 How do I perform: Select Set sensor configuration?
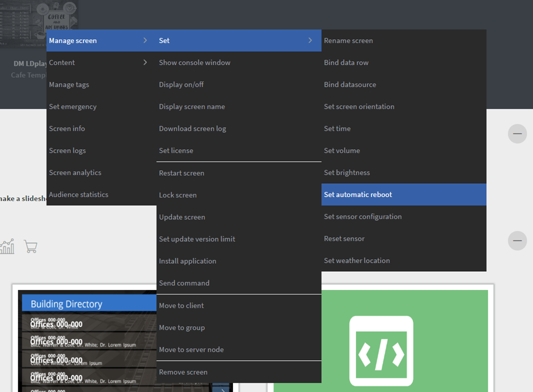(x=404, y=217)
